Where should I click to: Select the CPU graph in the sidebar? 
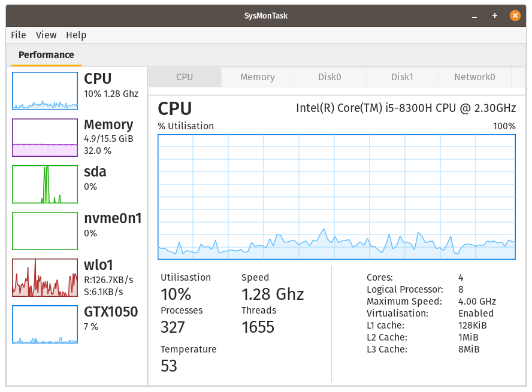[45, 91]
